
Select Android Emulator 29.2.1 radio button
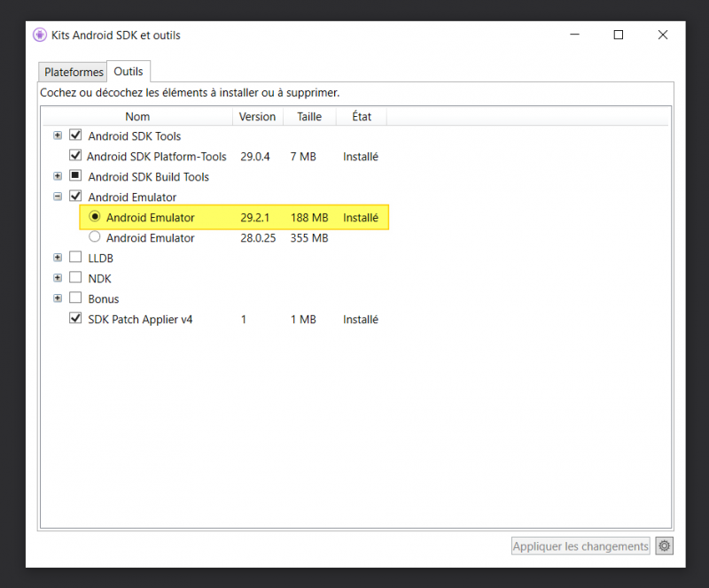95,217
